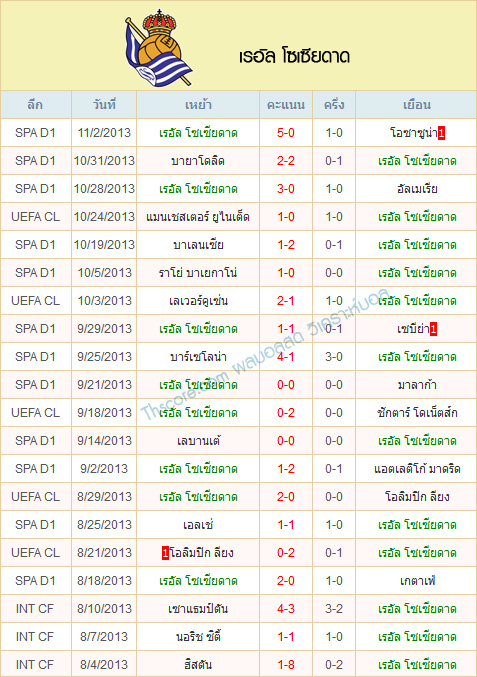
Task: Click the red card badge beside โอซาซูน่า
Action: click(x=441, y=133)
